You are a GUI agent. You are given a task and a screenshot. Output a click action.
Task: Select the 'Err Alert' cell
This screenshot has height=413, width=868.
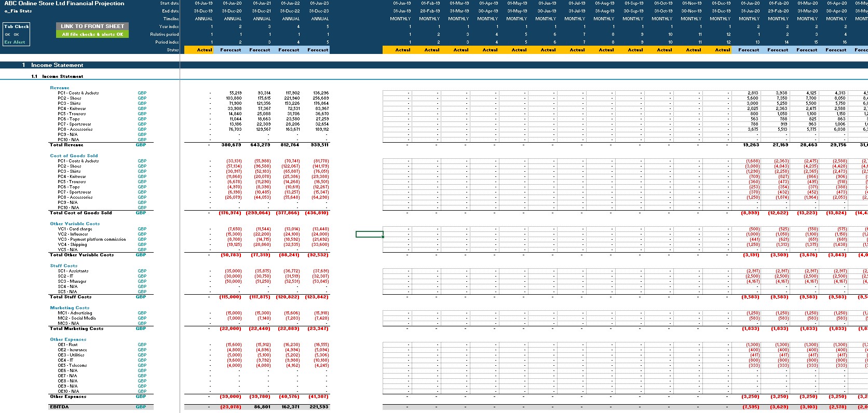tap(15, 42)
